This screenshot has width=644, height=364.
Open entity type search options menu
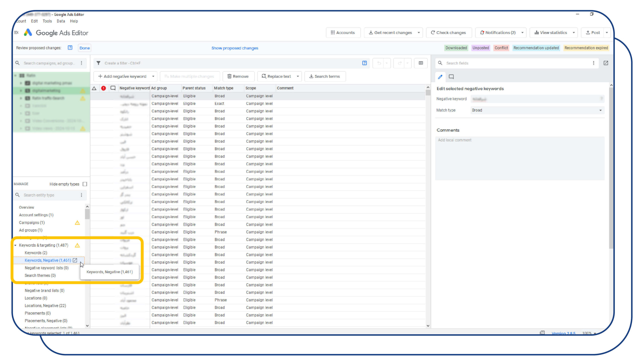[x=82, y=195]
